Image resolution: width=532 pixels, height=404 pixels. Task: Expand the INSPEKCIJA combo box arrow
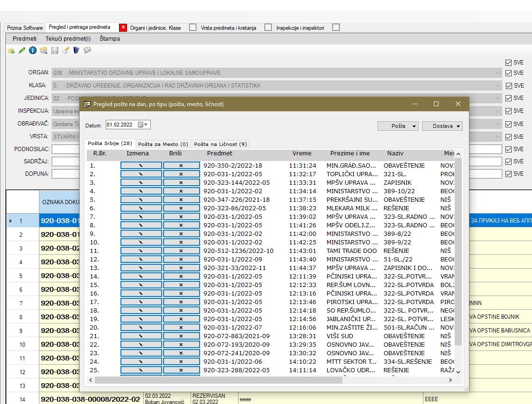(497, 111)
